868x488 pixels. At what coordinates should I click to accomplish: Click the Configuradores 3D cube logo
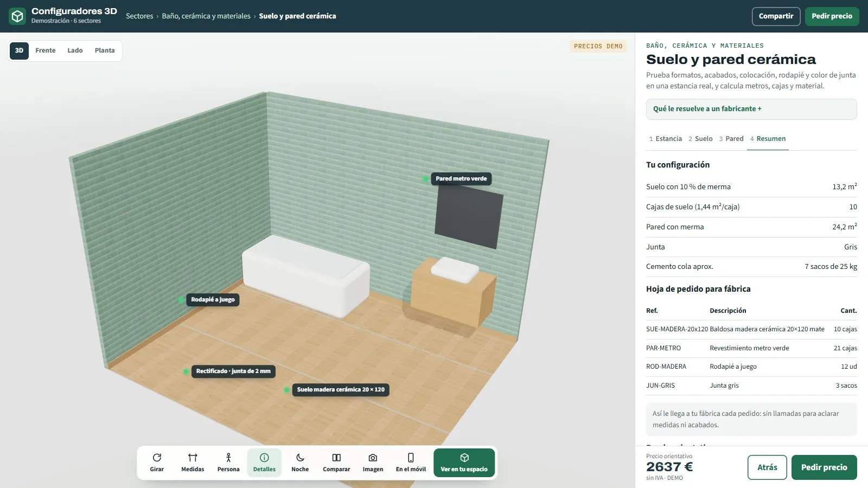click(17, 16)
